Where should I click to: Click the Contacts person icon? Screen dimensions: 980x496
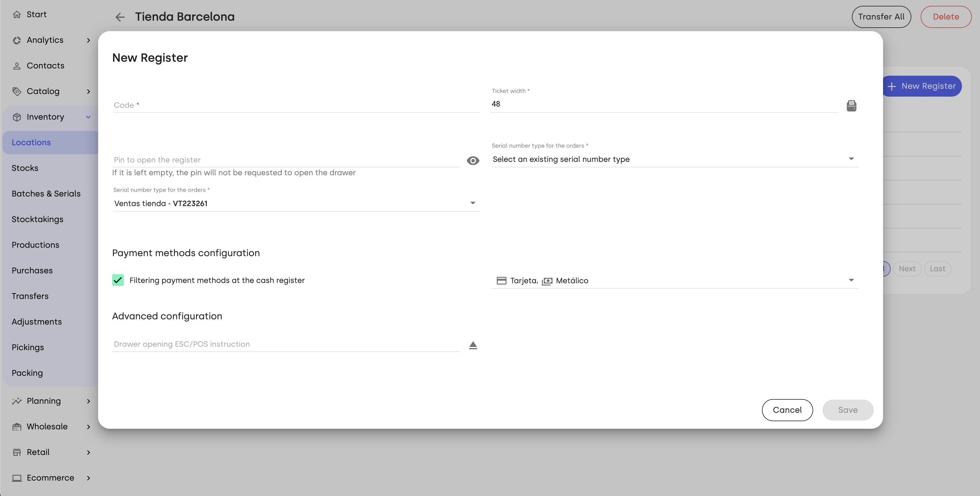[x=17, y=66]
